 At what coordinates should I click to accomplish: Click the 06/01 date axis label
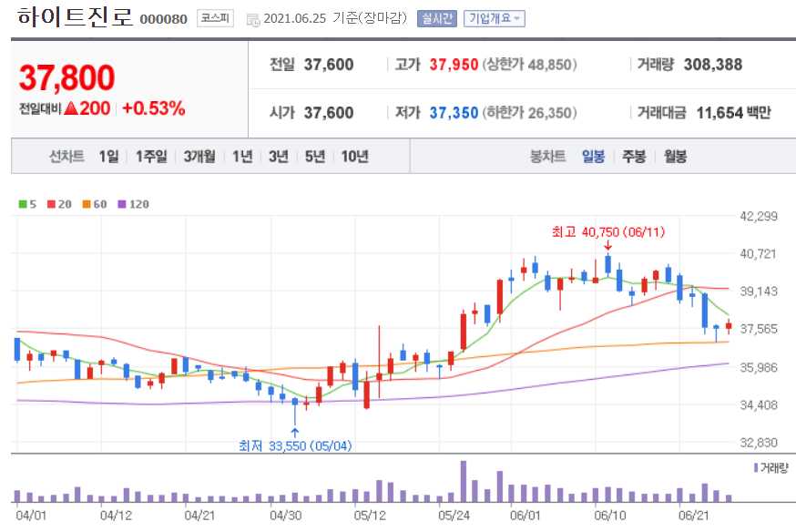526,516
